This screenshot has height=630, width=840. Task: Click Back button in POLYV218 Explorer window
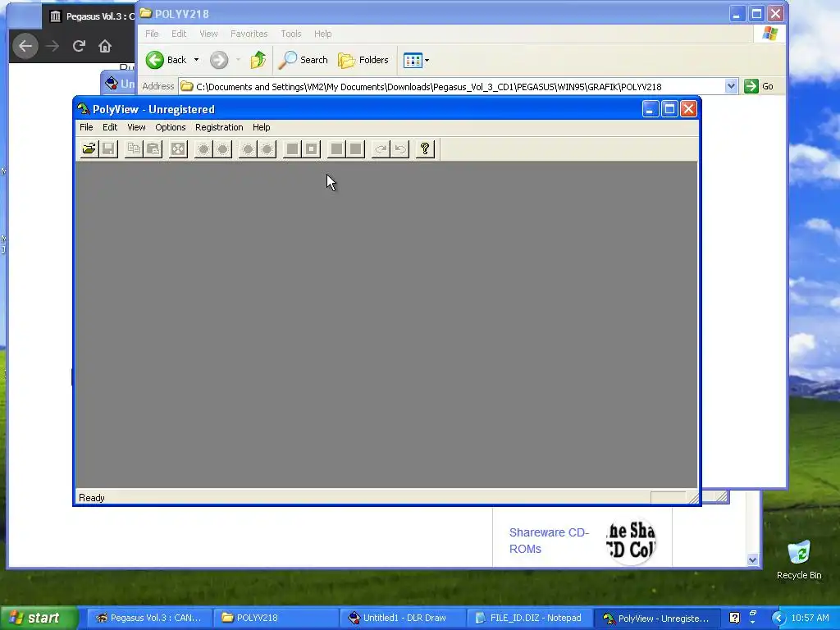pyautogui.click(x=166, y=60)
